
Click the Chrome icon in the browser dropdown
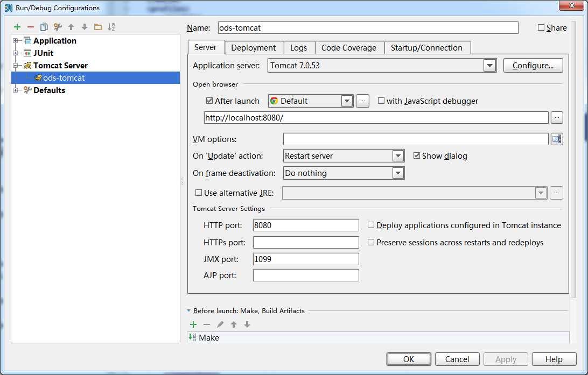(274, 101)
